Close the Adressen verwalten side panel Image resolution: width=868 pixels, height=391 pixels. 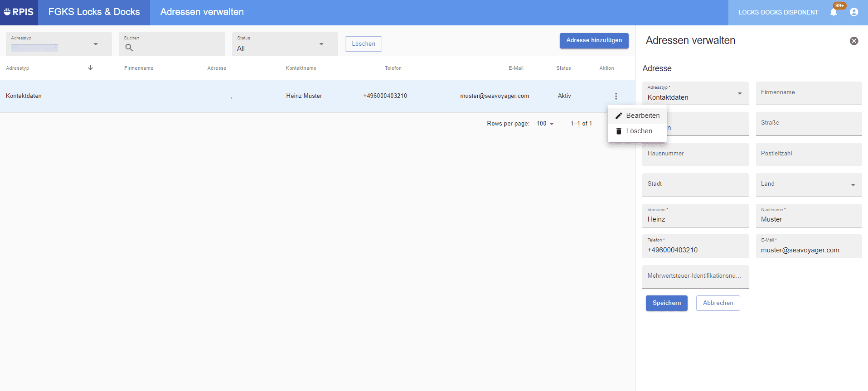(854, 41)
